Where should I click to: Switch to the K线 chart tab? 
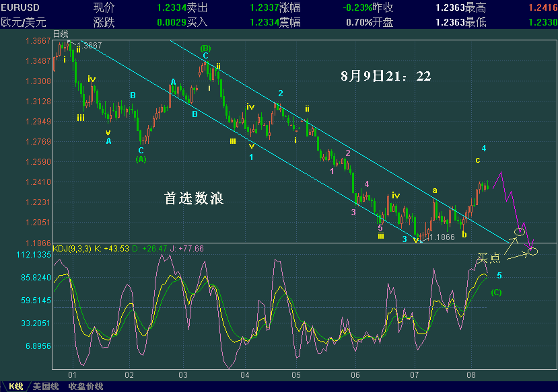pyautogui.click(x=15, y=387)
